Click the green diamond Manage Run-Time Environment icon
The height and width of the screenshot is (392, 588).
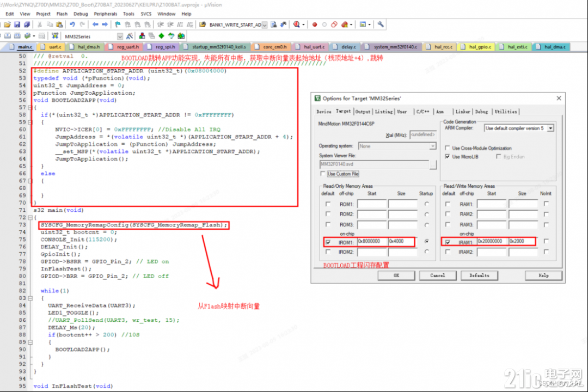161,36
